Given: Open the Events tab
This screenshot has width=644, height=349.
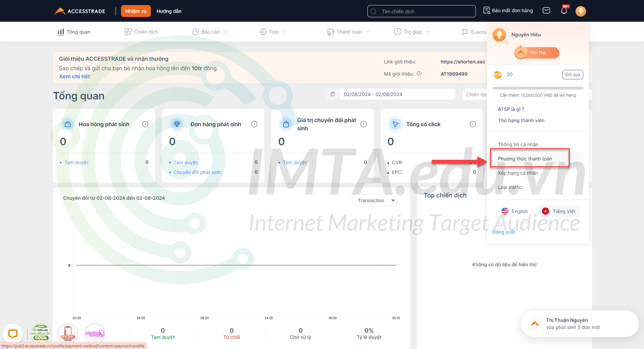Looking at the screenshot, I should coord(474,32).
